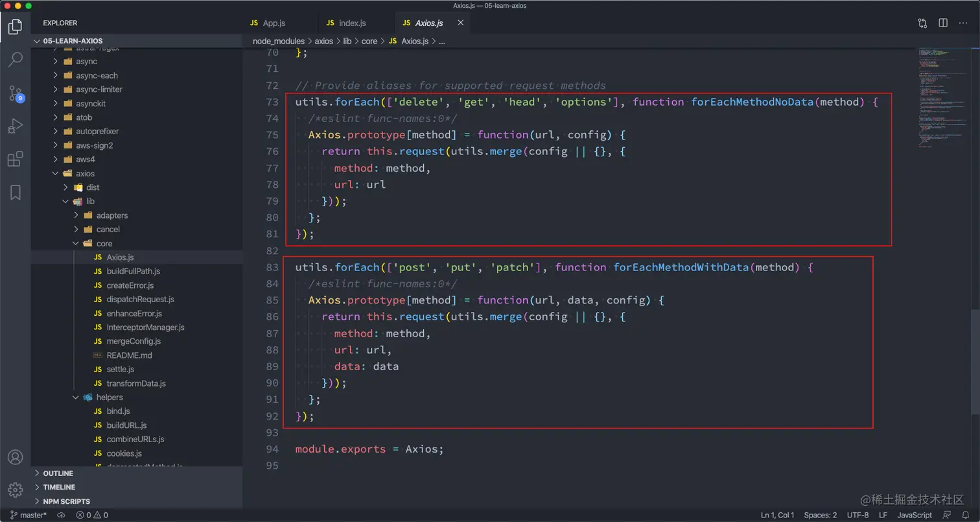This screenshot has width=980, height=522.
Task: Open the Run and Debug view
Action: click(x=15, y=126)
